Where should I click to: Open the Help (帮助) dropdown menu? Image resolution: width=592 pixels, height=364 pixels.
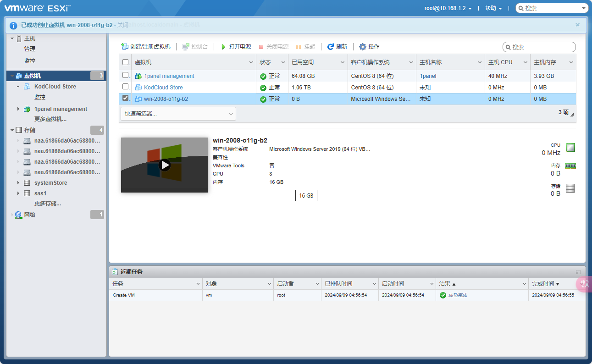coord(493,8)
